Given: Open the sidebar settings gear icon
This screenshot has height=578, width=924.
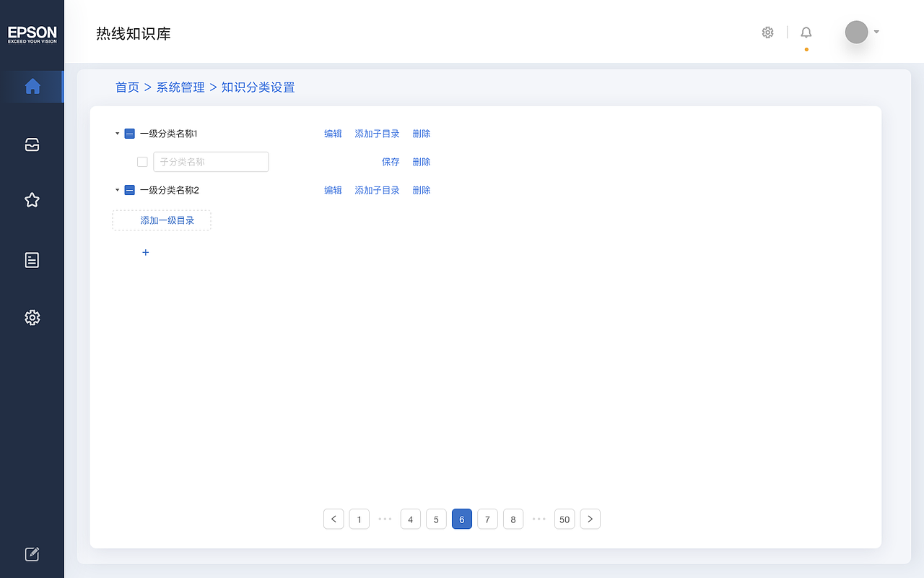Looking at the screenshot, I should (32, 317).
